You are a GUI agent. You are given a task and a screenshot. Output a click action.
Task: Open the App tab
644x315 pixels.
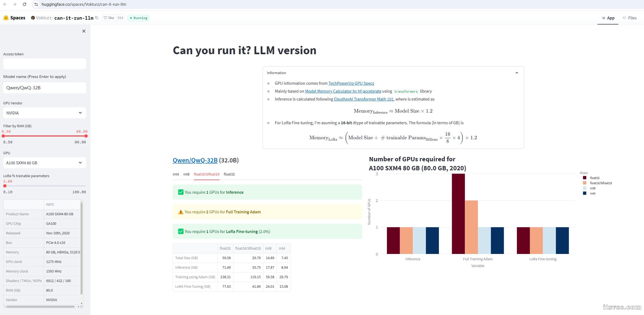click(608, 18)
